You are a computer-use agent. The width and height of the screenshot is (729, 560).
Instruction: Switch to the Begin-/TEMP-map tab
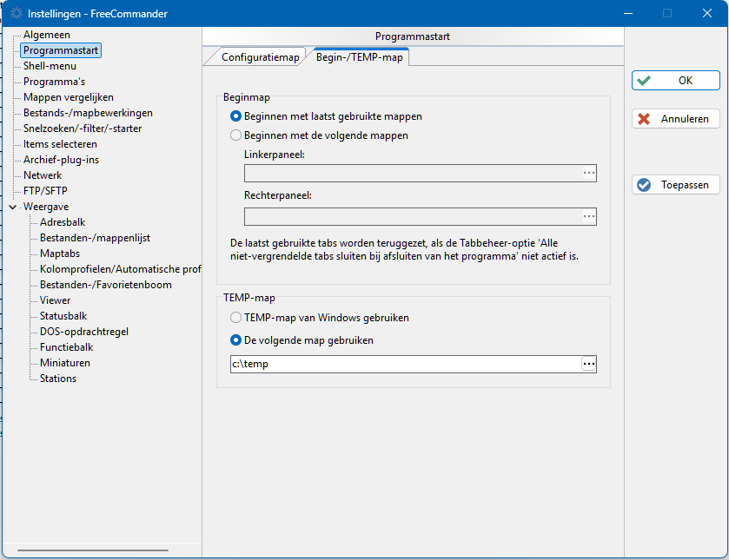coord(359,57)
